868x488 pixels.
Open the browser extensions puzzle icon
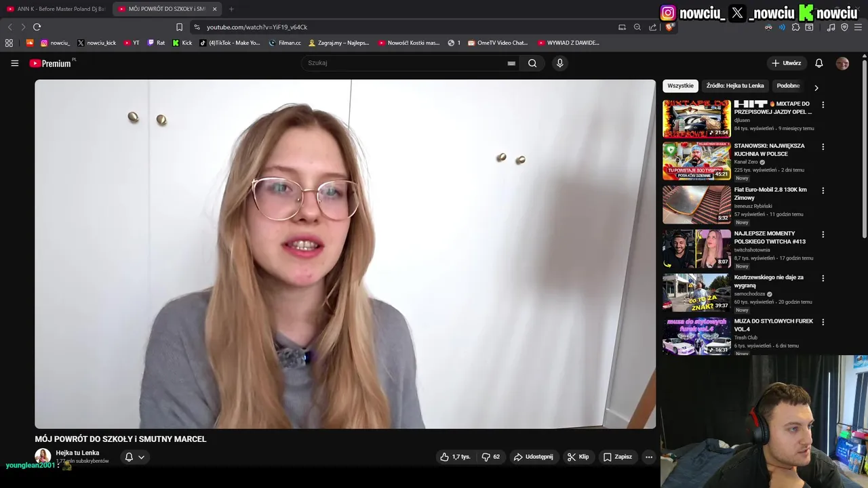tap(795, 27)
